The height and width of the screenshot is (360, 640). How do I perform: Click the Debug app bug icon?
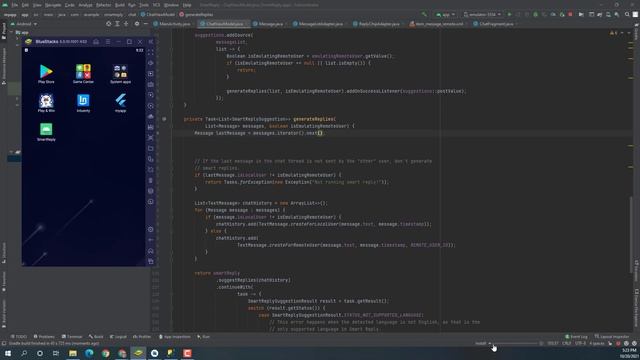point(536,15)
